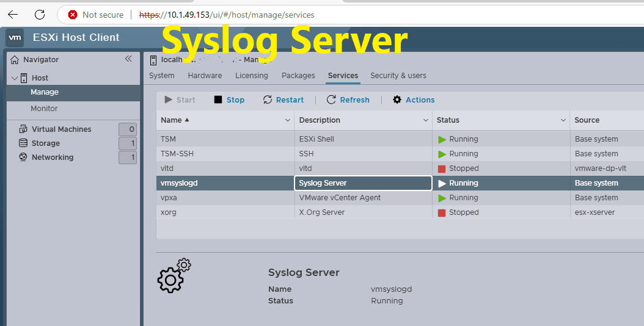Screen dimensions: 644x326
Task: Collapse the Host tree node
Action: pos(15,78)
